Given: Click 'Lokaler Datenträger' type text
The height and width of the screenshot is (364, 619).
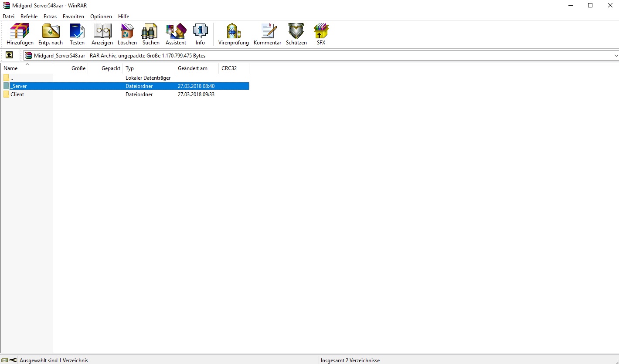Looking at the screenshot, I should click(148, 78).
